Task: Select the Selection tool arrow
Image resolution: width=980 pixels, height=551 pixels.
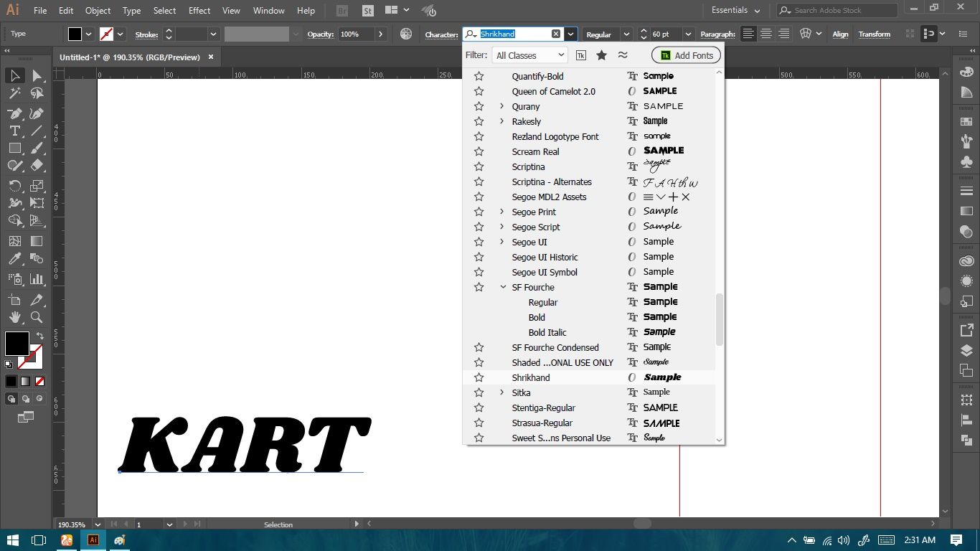Action: point(14,75)
